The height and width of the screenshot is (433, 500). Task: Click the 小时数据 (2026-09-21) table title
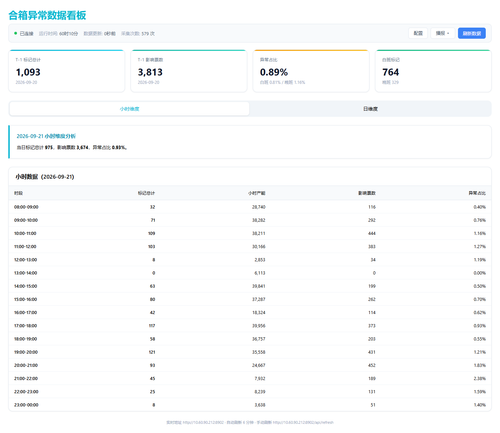click(45, 177)
